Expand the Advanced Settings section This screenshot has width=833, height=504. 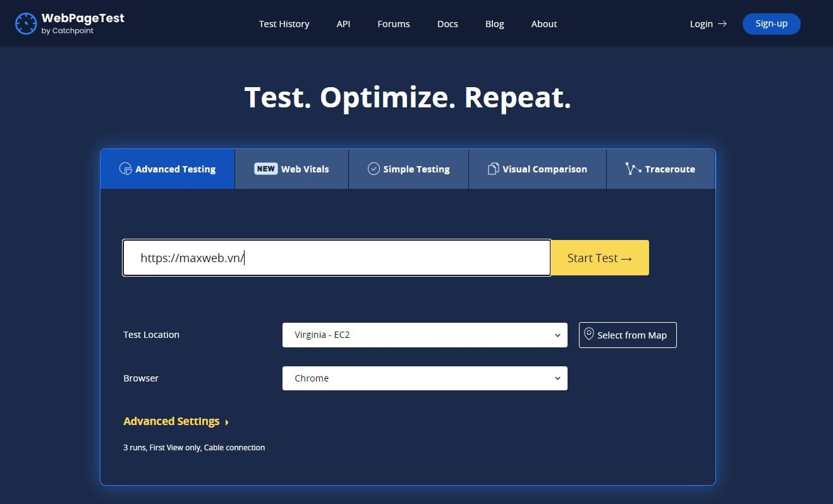pos(176,421)
